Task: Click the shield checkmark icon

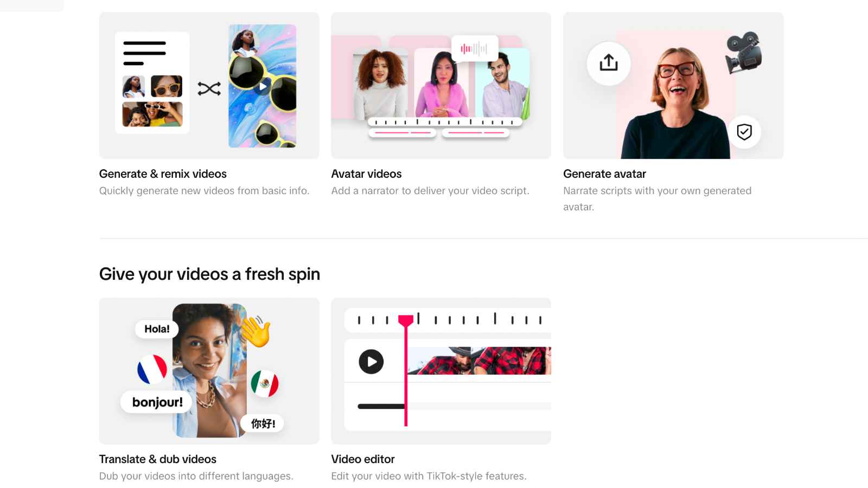Action: click(744, 132)
